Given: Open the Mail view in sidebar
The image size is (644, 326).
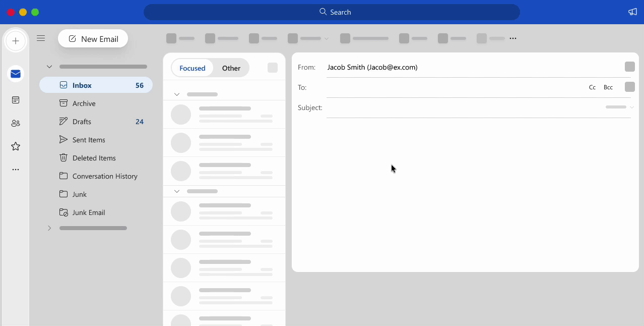Looking at the screenshot, I should pyautogui.click(x=16, y=74).
